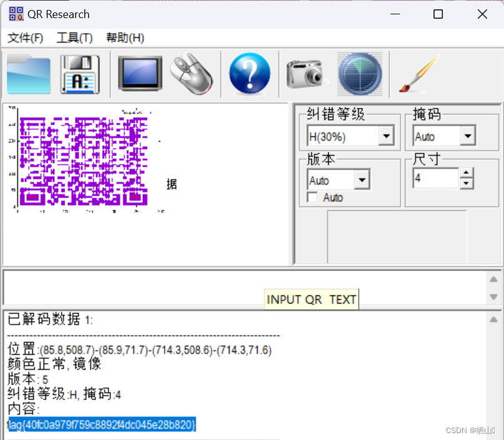Screen dimensions: 504x440
Task: Capture QR from screen via the monitor icon
Action: (x=140, y=74)
